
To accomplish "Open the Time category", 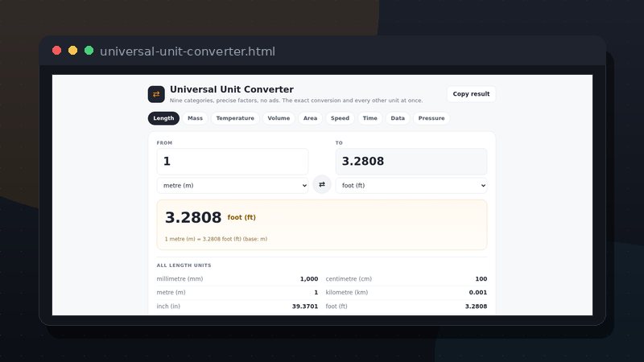I will click(369, 118).
